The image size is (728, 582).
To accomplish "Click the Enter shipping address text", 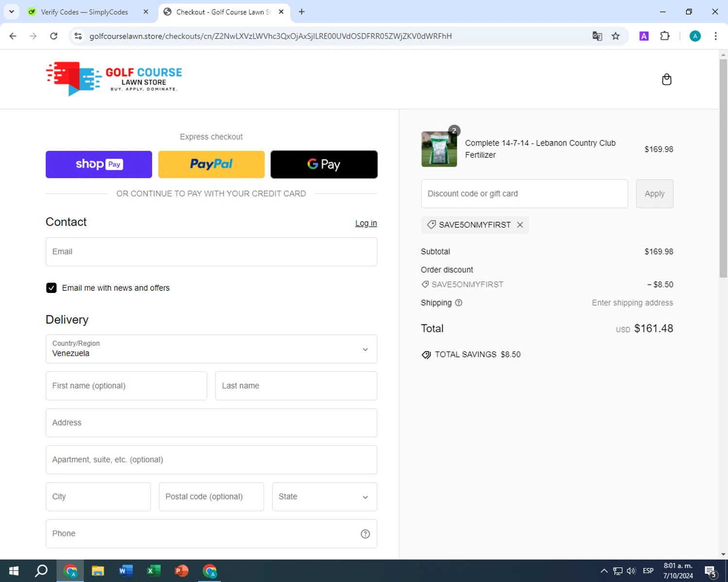I will (x=632, y=303).
